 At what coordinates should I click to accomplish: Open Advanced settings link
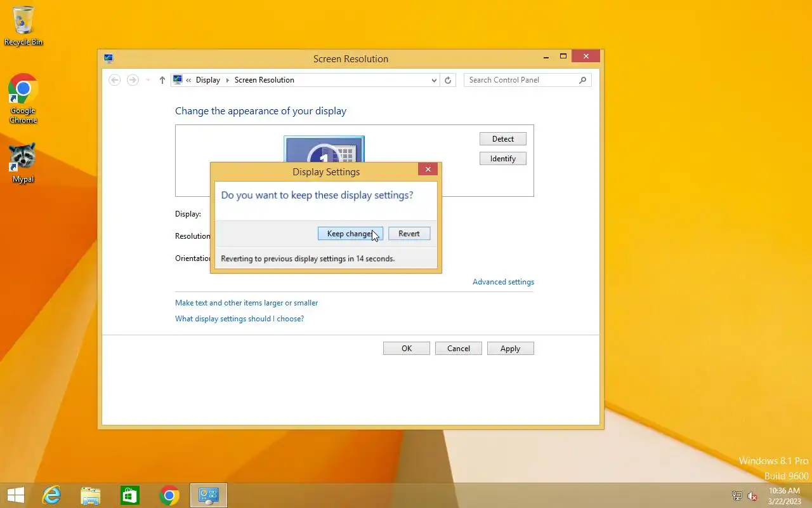point(503,282)
